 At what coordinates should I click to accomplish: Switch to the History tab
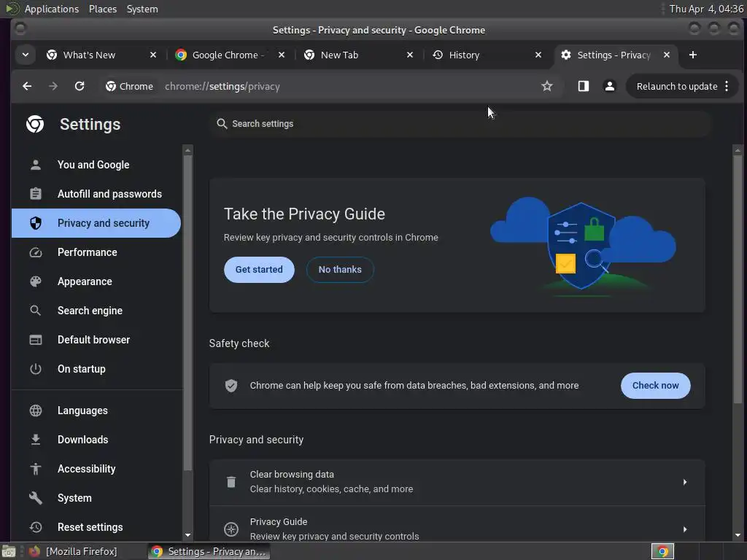click(x=464, y=55)
